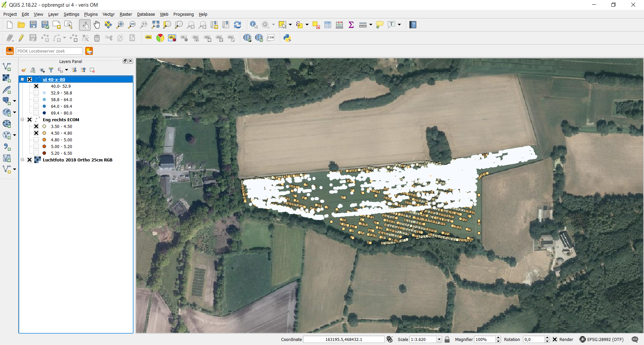Viewport: 644px width, 345px height.
Task: Open the Attribute Table icon
Action: [x=328, y=25]
